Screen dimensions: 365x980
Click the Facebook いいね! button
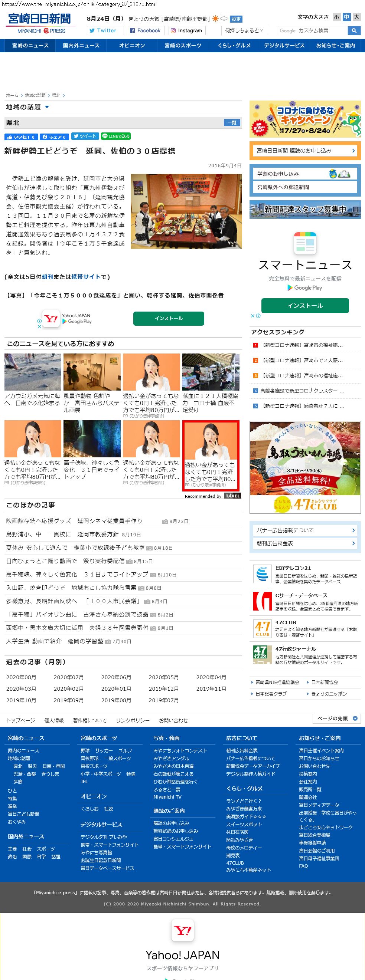[x=21, y=137]
